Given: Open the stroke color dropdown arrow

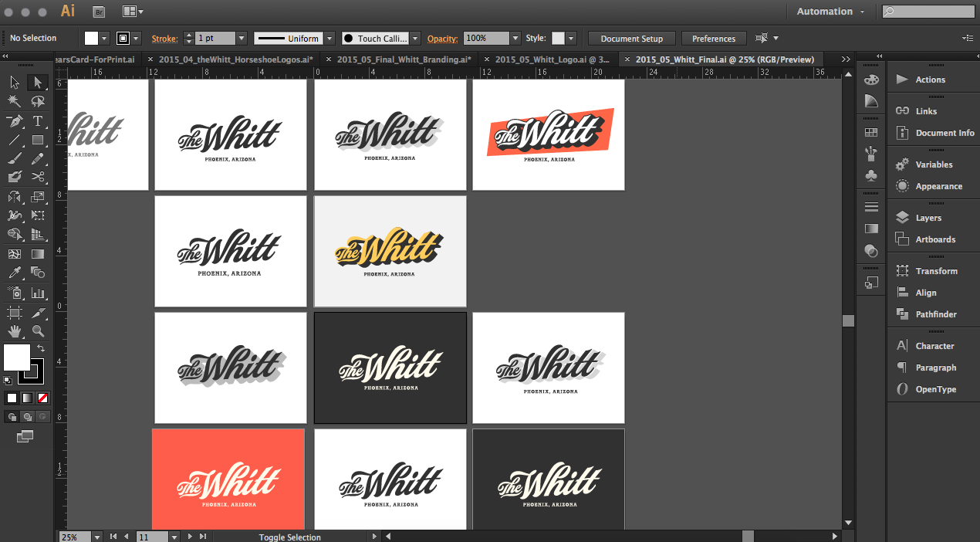Looking at the screenshot, I should [x=137, y=38].
